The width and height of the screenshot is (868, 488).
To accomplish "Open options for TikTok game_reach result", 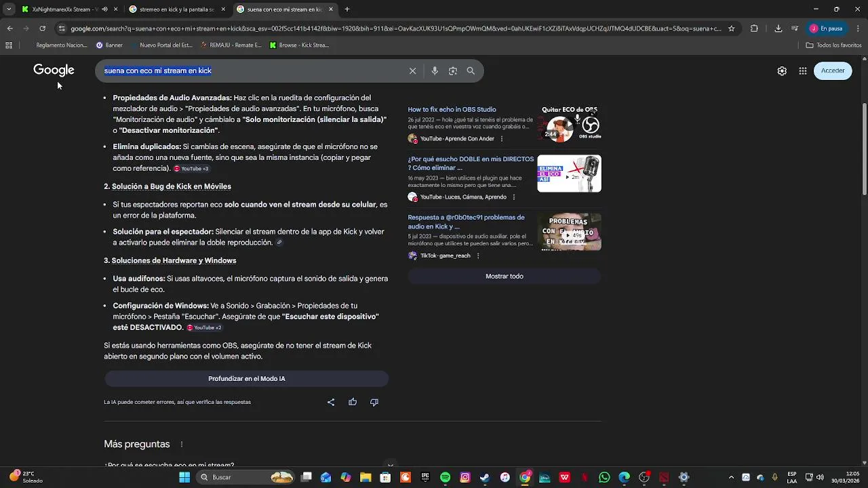I will tap(478, 256).
